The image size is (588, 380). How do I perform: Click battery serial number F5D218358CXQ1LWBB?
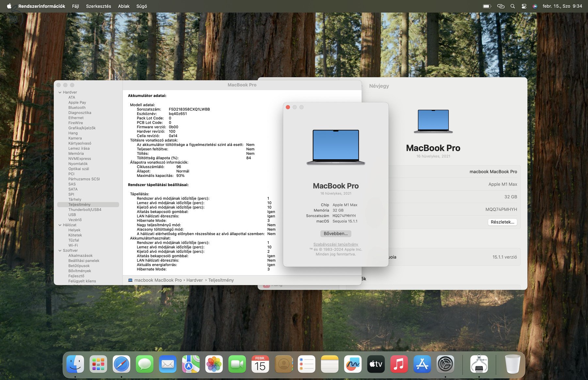click(189, 109)
